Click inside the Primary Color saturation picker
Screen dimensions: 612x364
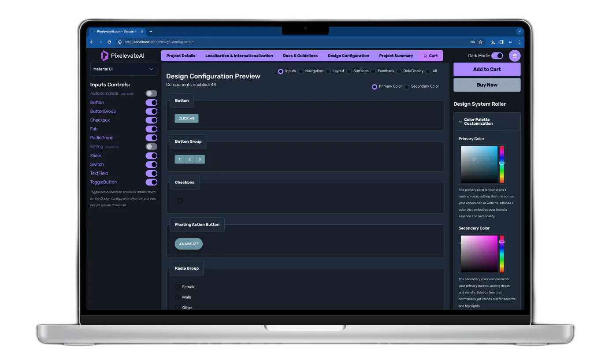click(479, 164)
